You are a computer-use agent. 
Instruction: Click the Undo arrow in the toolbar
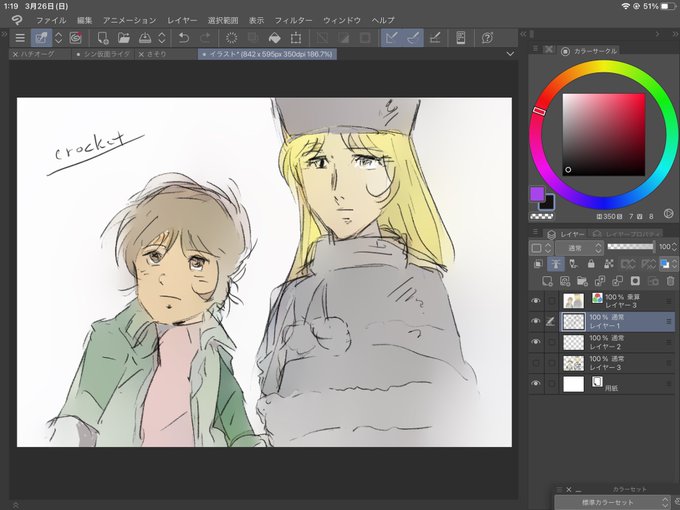pyautogui.click(x=184, y=38)
